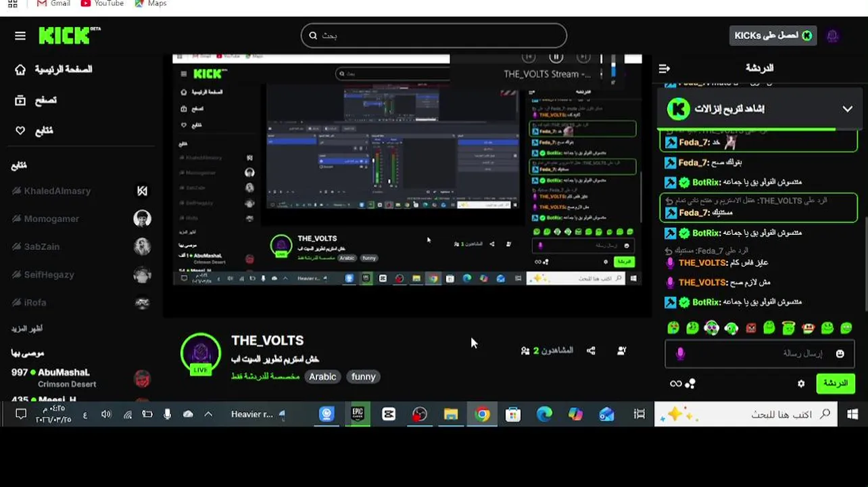
Task: Click the microphone tray icon
Action: click(167, 414)
